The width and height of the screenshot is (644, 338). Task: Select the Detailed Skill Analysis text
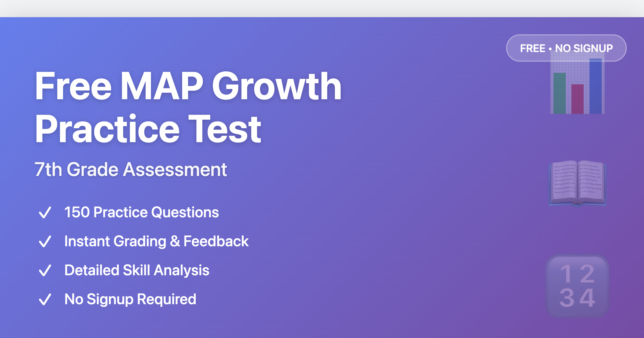pyautogui.click(x=137, y=270)
